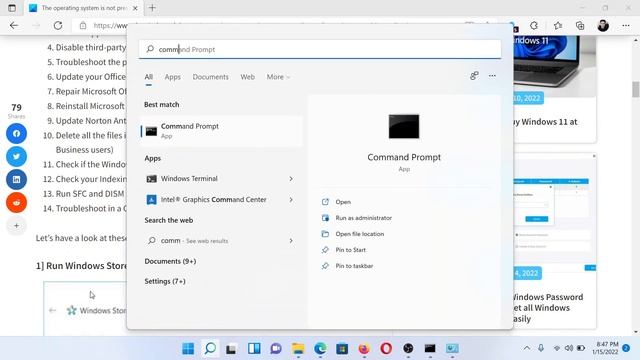Open Edge Collections icon
Image resolution: width=640 pixels, height=360 pixels.
point(580,25)
